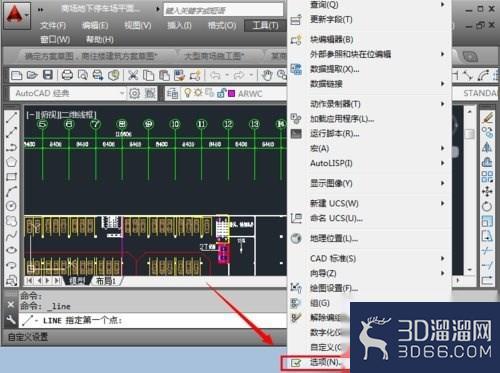Select the Polygon draw tool
The width and height of the screenshot is (500, 373).
[x=12, y=162]
